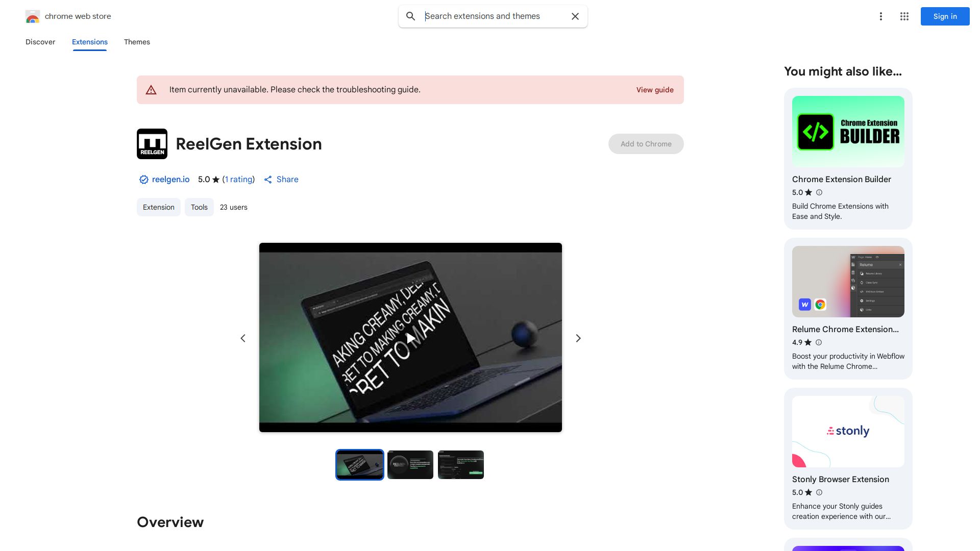Open the three-dot more options menu
980x551 pixels.
[880, 16]
